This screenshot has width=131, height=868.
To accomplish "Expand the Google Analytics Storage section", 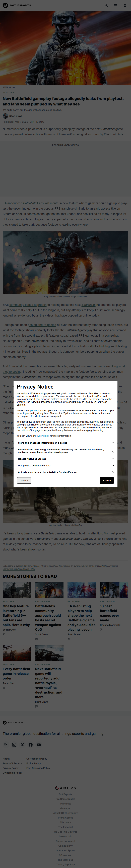I will pyautogui.click(x=113, y=459).
